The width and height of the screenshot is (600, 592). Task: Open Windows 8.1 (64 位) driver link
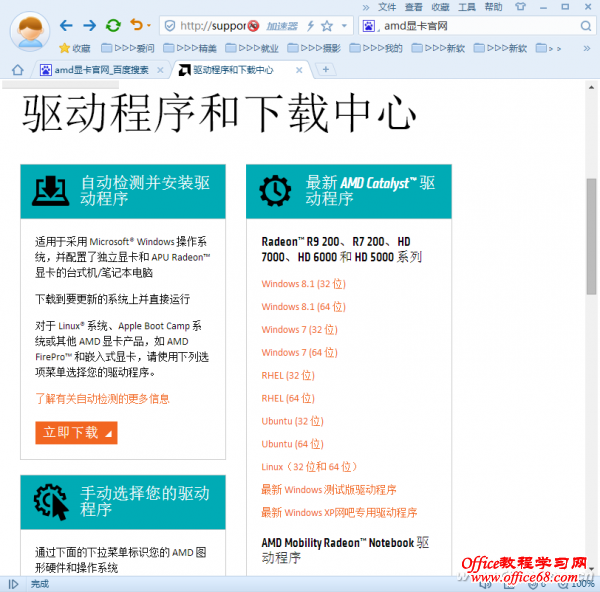tap(303, 307)
